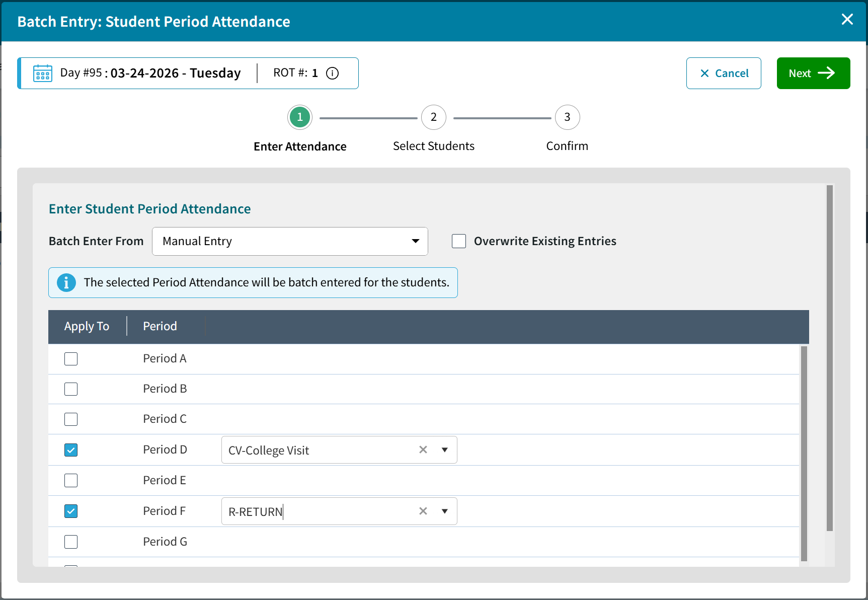Click the calendar icon next to Day #95
Screen dimensions: 868x600
click(x=42, y=73)
